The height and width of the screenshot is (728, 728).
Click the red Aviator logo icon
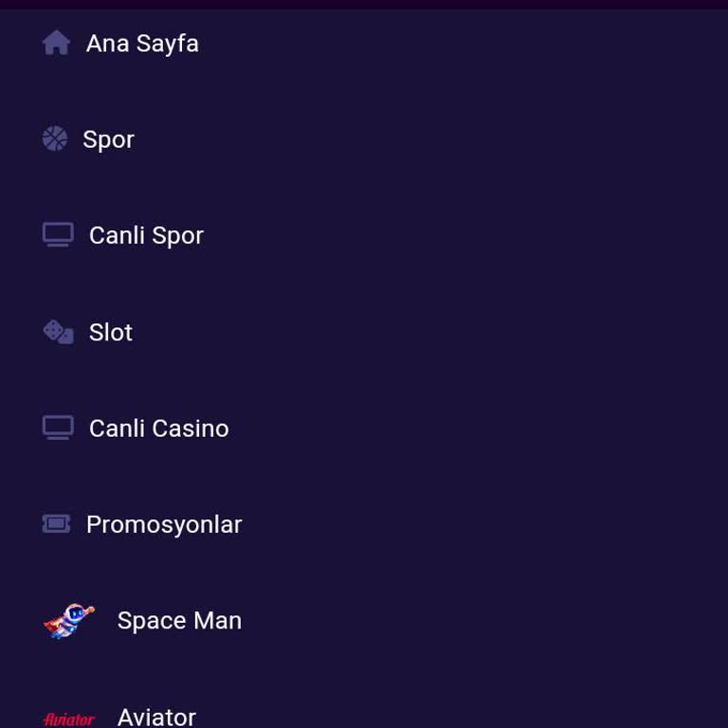[x=69, y=719]
